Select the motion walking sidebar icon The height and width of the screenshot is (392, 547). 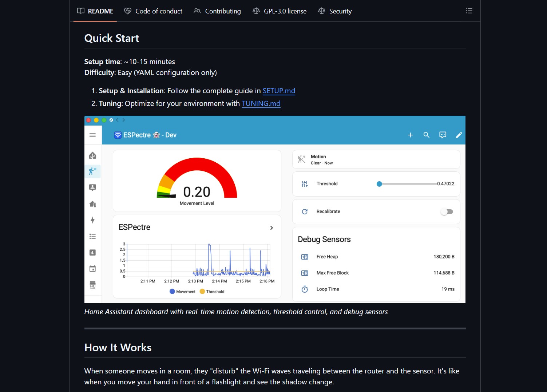(92, 171)
